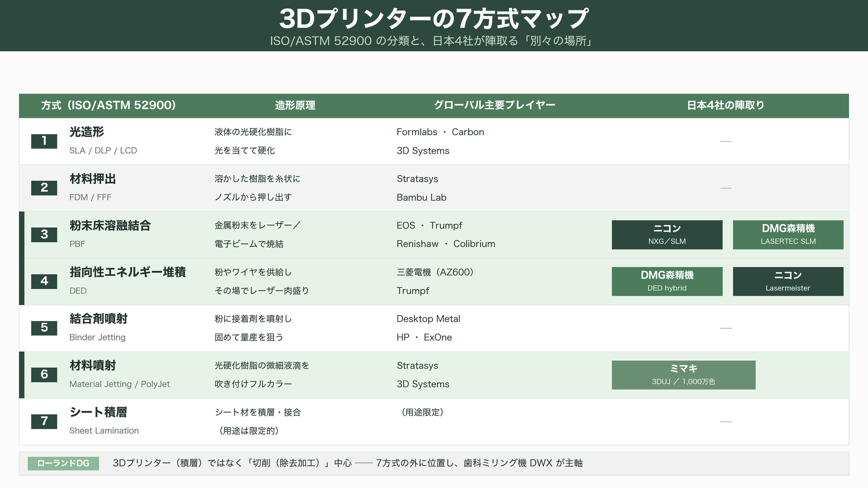Viewport: 868px width, 488px height.
Task: Select the 造形原理 column header
Action: (295, 106)
